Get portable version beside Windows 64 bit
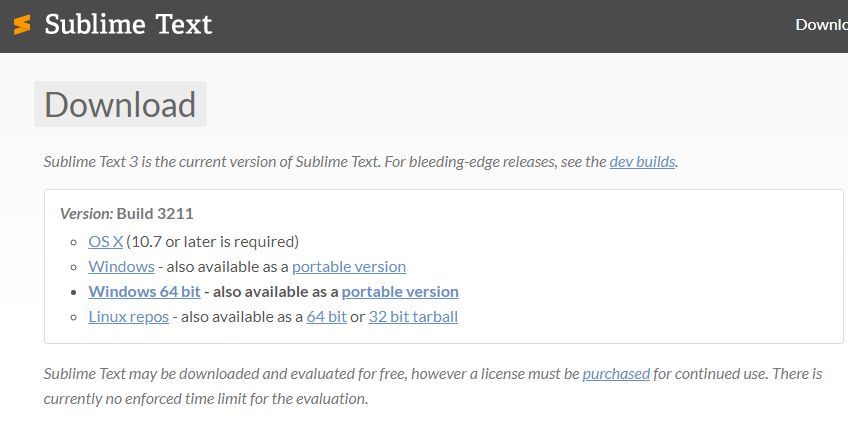848x421 pixels. coord(400,292)
